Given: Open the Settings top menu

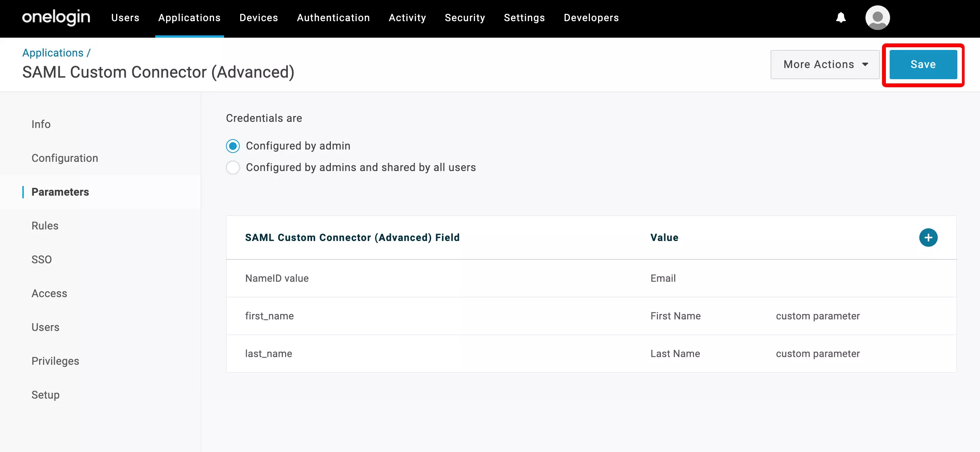Looking at the screenshot, I should [524, 18].
